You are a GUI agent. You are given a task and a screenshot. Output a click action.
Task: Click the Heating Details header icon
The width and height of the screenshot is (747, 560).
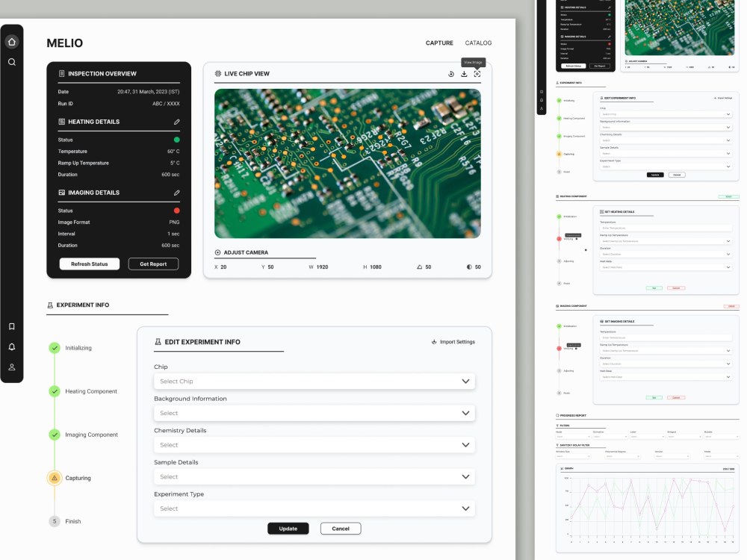pos(61,122)
